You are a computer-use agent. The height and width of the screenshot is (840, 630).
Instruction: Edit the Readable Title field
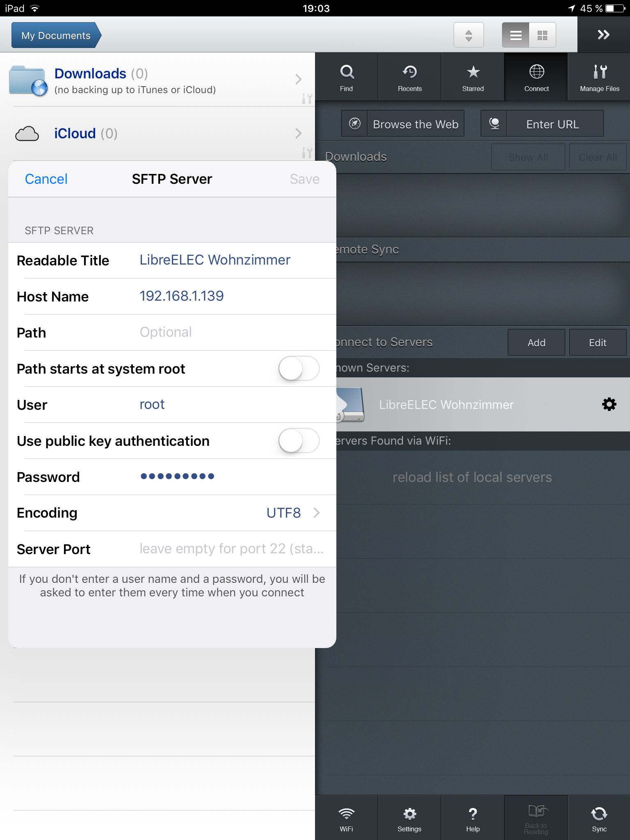pos(172,260)
